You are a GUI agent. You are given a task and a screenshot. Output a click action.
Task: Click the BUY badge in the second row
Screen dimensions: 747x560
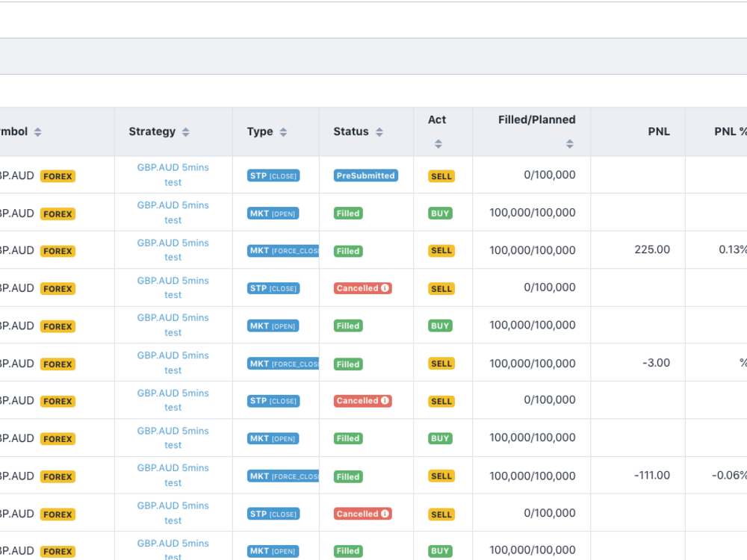click(440, 213)
